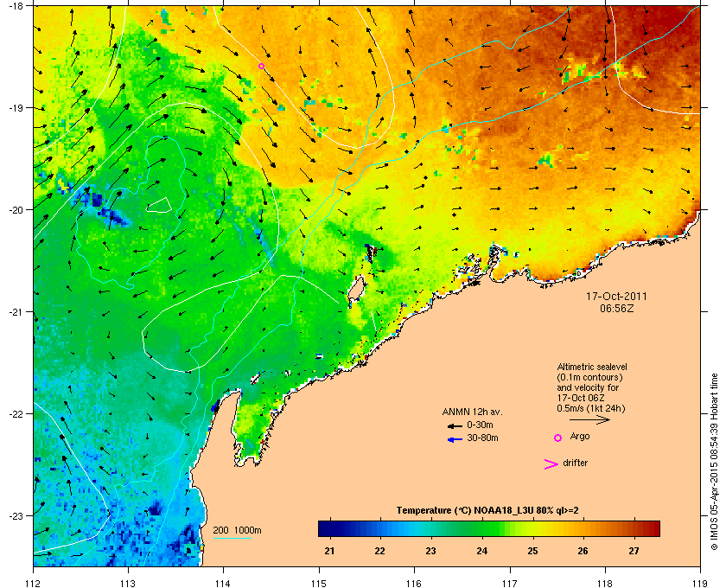Click latitude axis label -18
The height and width of the screenshot is (588, 726).
point(17,5)
